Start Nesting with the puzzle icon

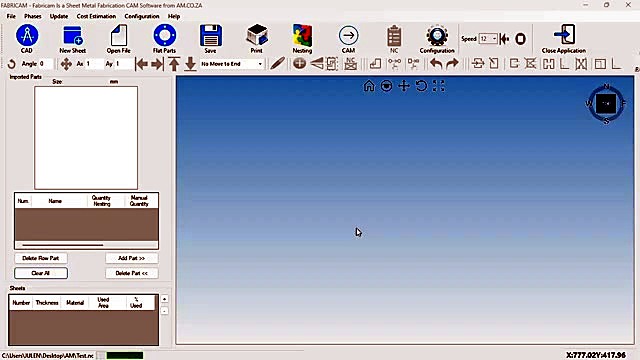pyautogui.click(x=302, y=36)
